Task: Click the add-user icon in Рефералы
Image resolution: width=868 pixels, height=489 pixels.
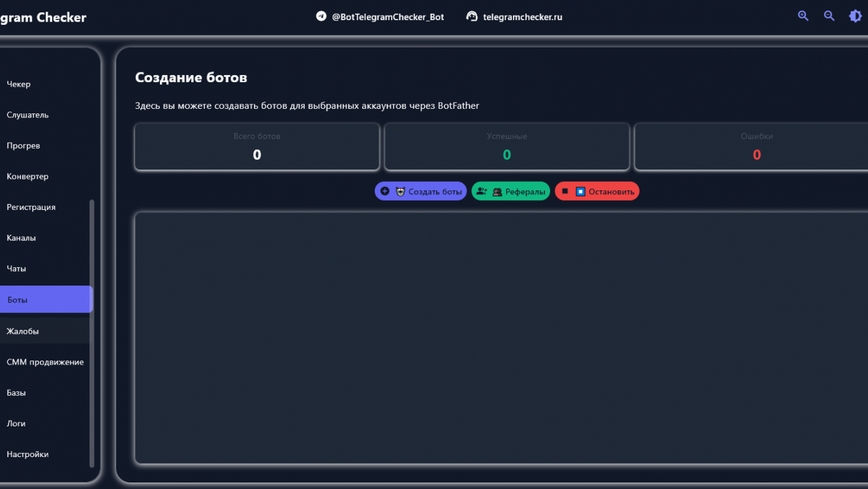Action: 482,191
